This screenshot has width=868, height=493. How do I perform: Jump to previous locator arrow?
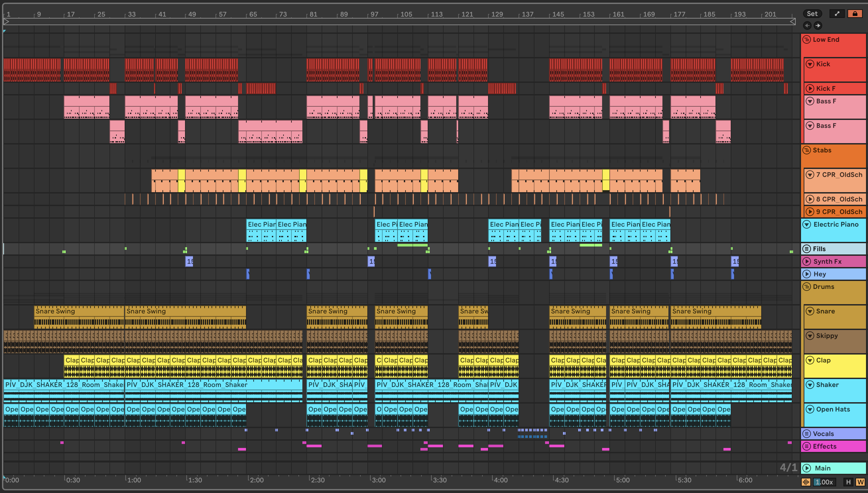click(807, 26)
